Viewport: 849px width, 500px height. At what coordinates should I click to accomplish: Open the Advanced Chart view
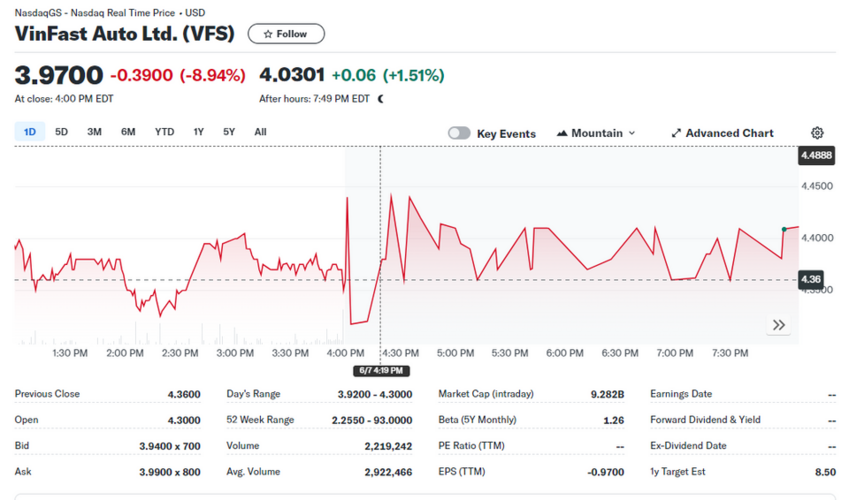pos(722,133)
